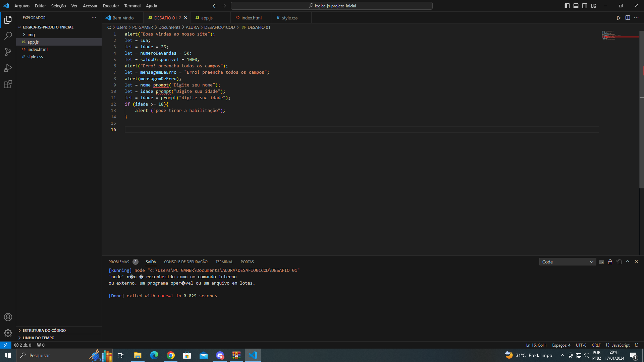Open the Mail app from taskbar
Viewport: 644px width, 362px height.
click(x=204, y=355)
